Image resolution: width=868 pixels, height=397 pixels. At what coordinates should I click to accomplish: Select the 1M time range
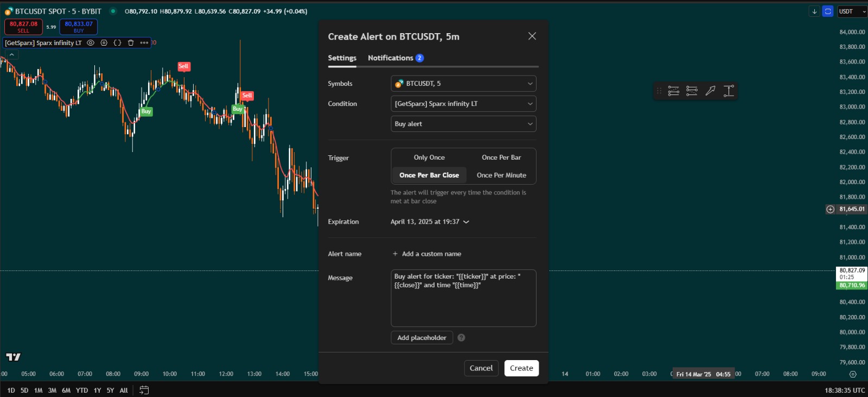[38, 390]
